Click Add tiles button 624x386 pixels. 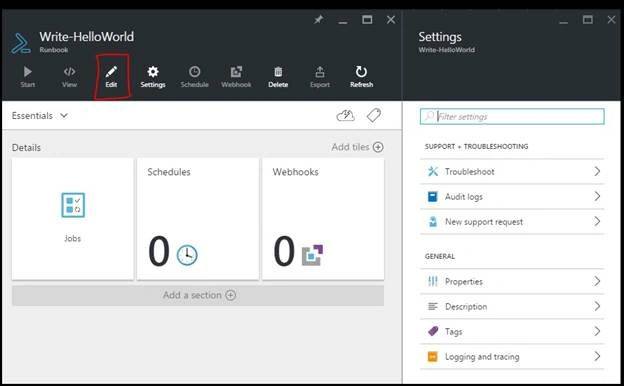pos(357,147)
